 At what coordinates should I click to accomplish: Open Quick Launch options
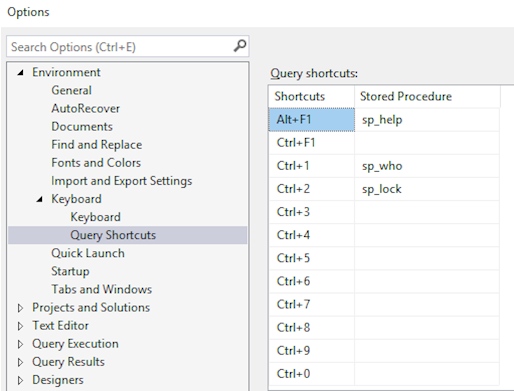[x=88, y=253]
